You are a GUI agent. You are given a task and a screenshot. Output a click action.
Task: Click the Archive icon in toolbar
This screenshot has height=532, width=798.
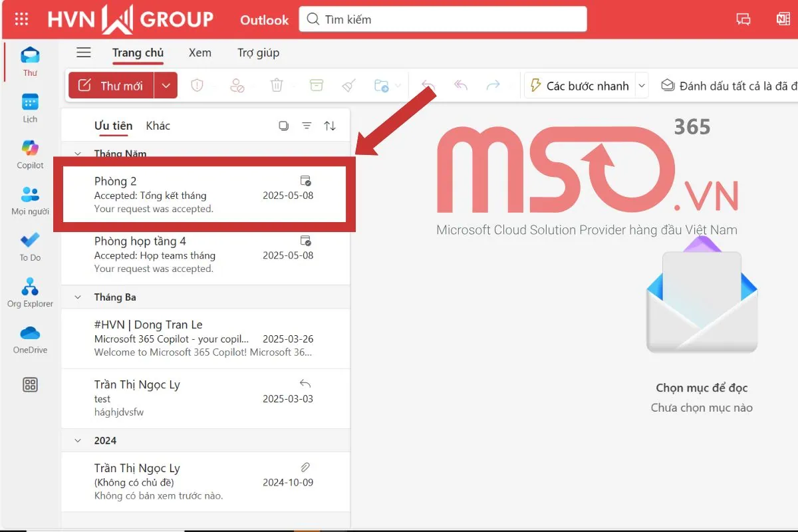coord(316,85)
